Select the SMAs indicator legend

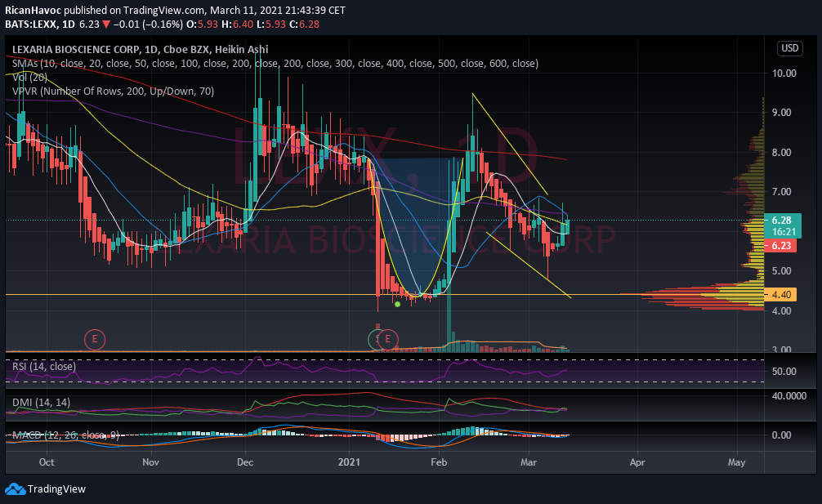pos(275,64)
